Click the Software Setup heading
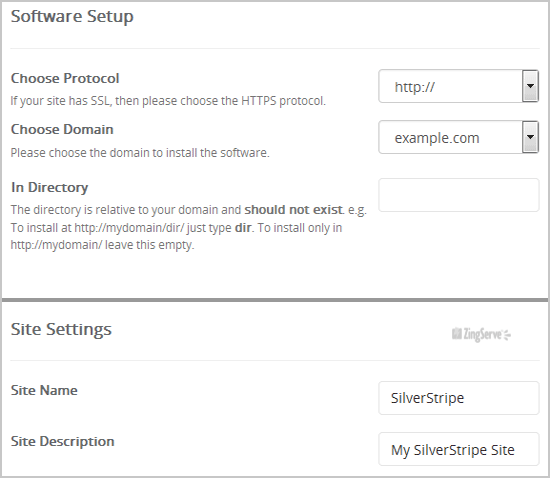 point(72,16)
